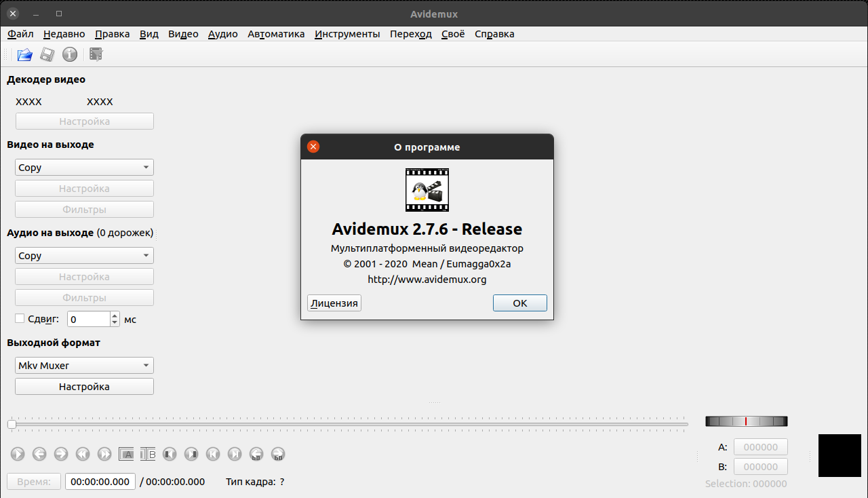Click the black audio level display box
This screenshot has width=868, height=498.
point(840,455)
